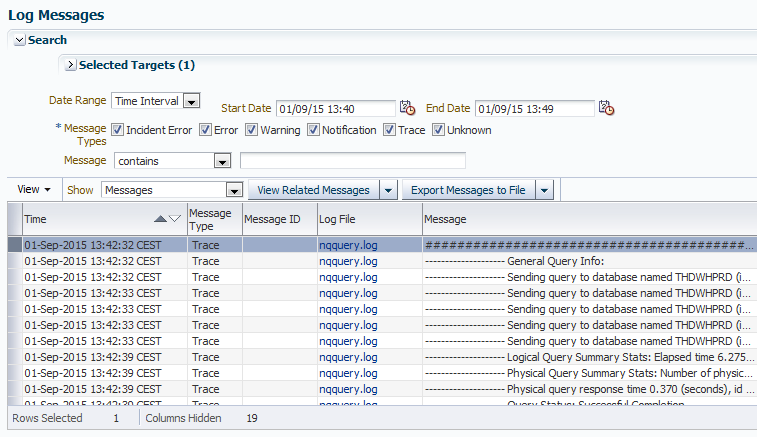Open nqquery.log link in the first row
The height and width of the screenshot is (437, 757).
[348, 244]
